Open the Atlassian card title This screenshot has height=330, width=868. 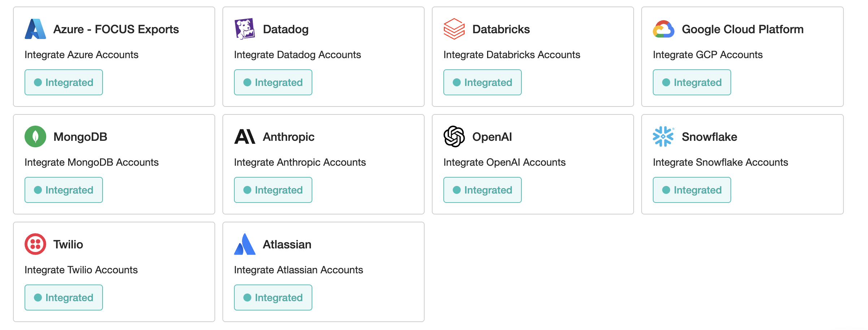[x=287, y=244]
